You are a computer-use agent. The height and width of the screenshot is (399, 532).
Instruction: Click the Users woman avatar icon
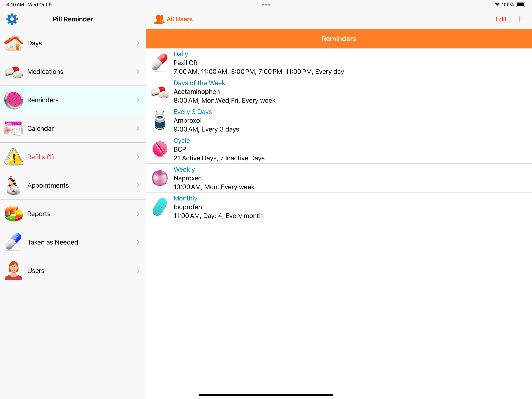[x=13, y=270]
